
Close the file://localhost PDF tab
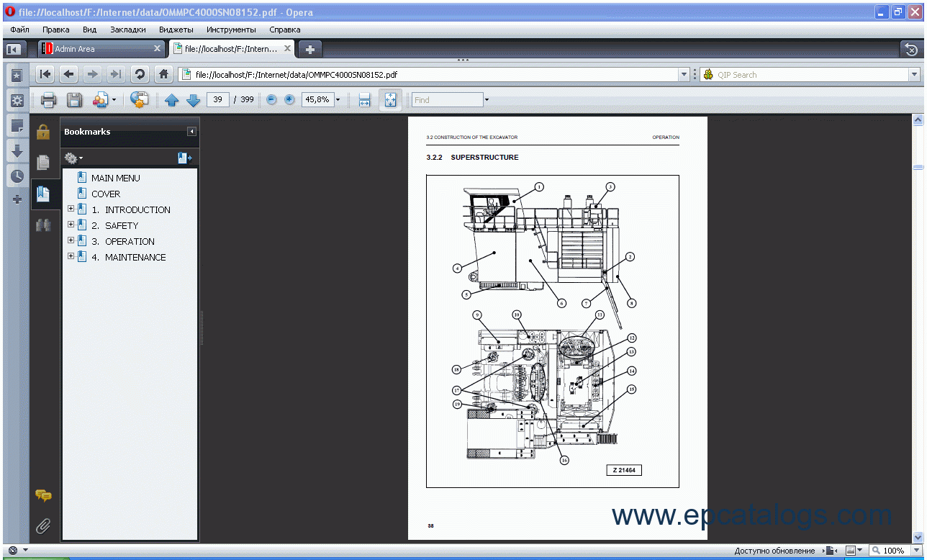coord(288,48)
